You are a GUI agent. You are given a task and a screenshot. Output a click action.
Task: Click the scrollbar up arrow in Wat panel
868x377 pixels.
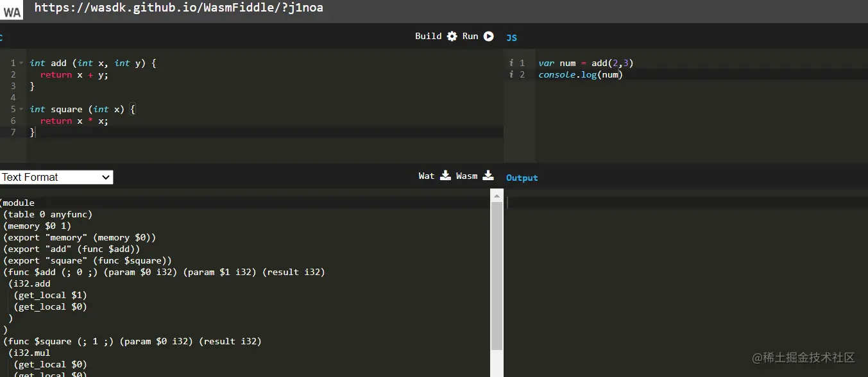tap(497, 194)
